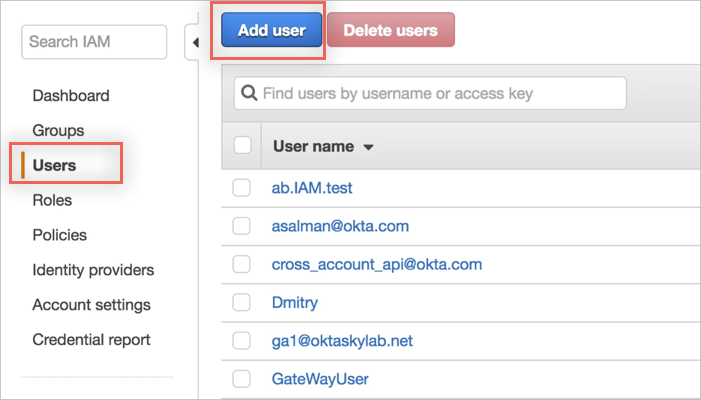Mark the ga1@oktaskylab.net checkbox
Image resolution: width=701 pixels, height=400 pixels.
tap(241, 341)
